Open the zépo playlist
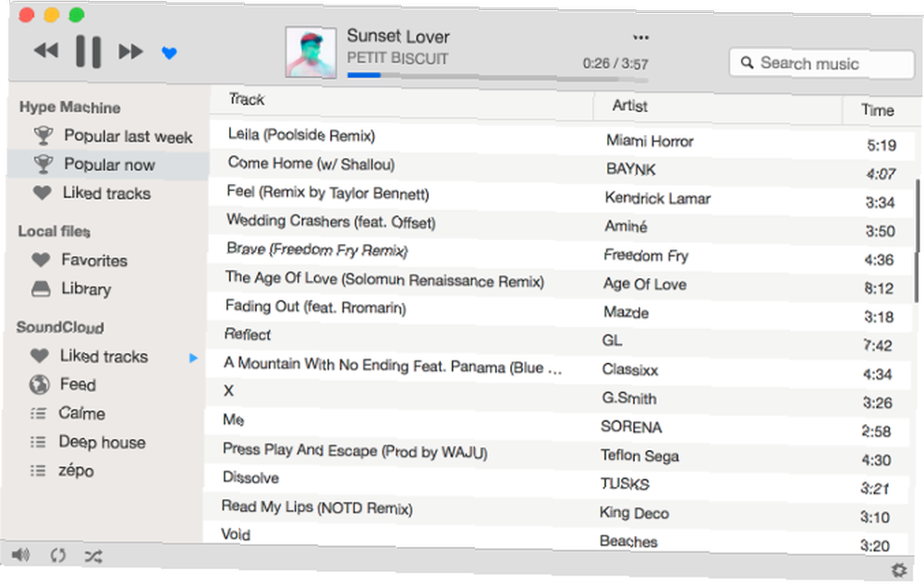The width and height of the screenshot is (924, 584). click(x=76, y=470)
